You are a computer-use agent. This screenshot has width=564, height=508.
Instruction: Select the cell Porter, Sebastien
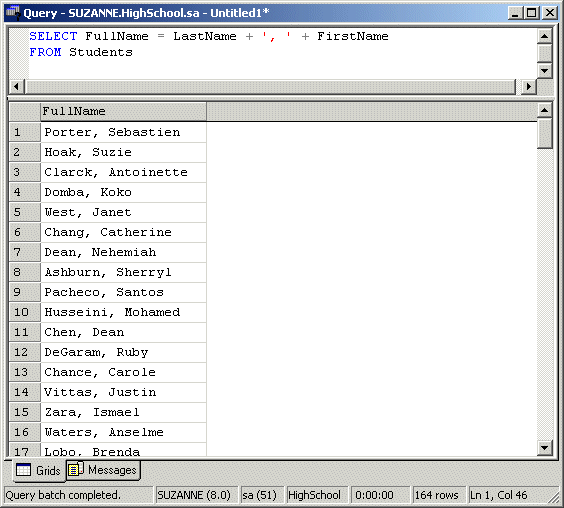124,132
